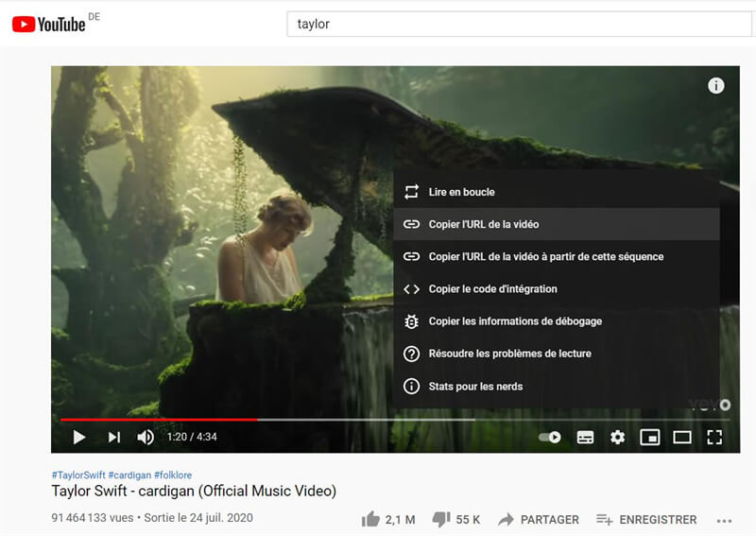Choose 'Copier l'URL de la vidéo' menu entry

click(x=557, y=224)
